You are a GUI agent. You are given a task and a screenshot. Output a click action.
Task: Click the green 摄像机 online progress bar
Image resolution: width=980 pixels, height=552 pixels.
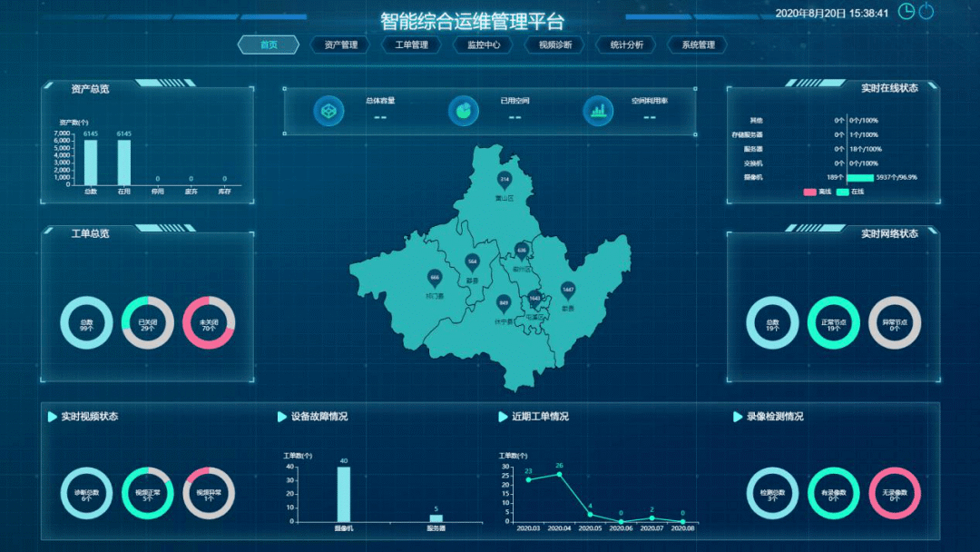click(x=860, y=178)
